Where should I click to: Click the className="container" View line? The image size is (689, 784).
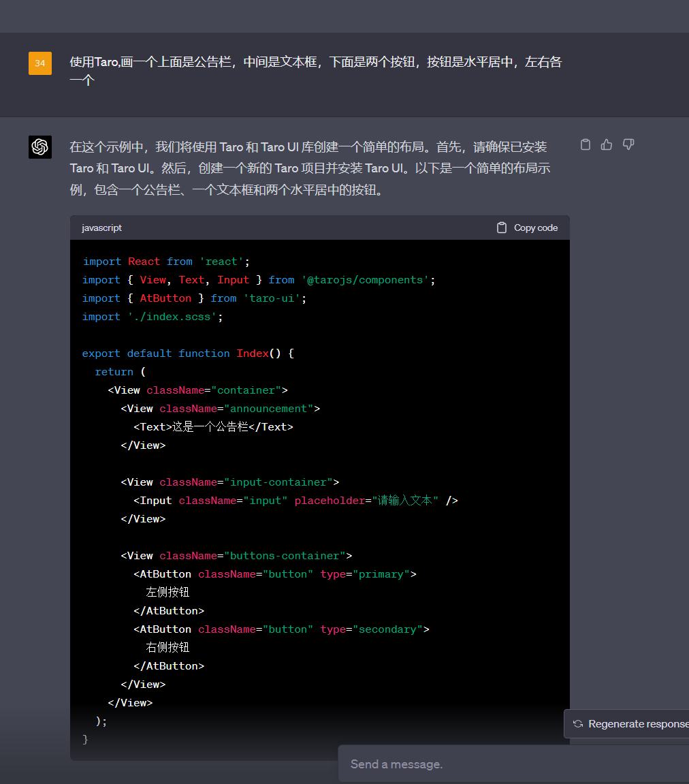coord(198,390)
